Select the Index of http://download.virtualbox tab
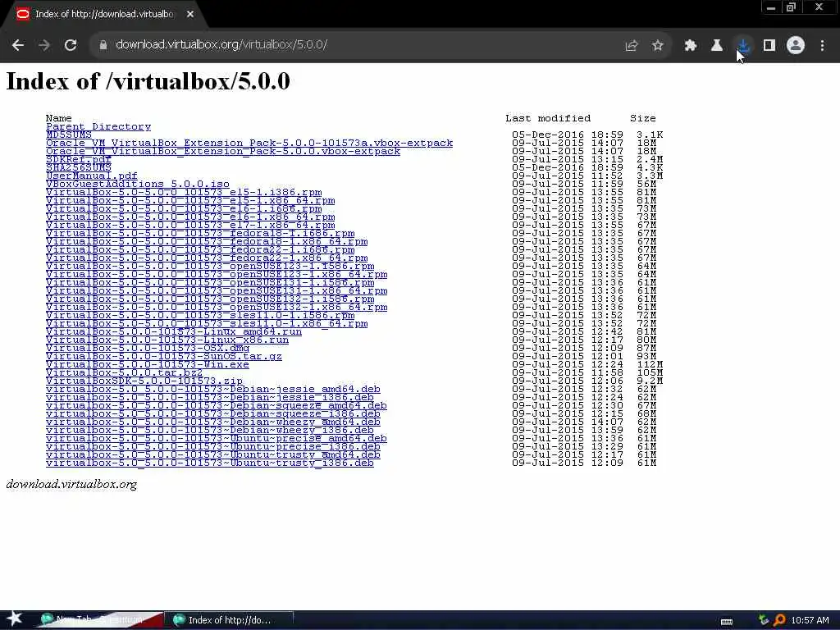 tap(104, 15)
